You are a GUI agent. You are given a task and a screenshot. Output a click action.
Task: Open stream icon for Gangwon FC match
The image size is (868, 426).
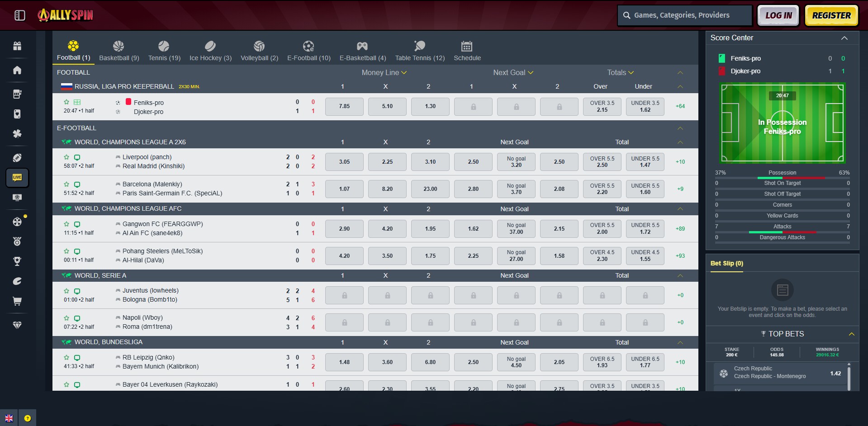(x=77, y=224)
